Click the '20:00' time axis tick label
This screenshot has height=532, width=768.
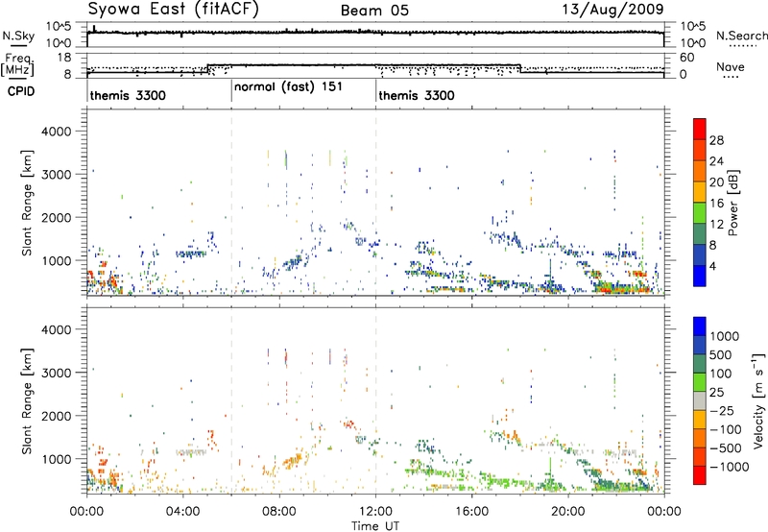[x=568, y=512]
